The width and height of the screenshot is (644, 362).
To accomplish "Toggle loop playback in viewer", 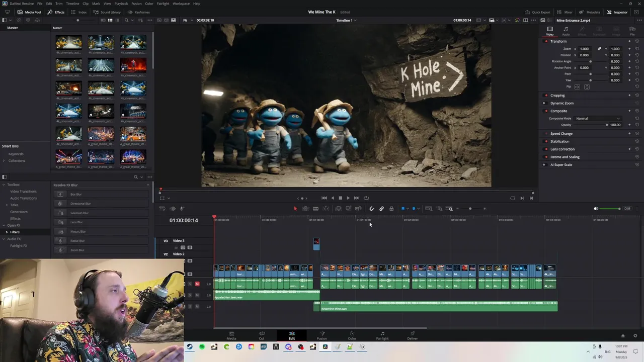I will [366, 198].
